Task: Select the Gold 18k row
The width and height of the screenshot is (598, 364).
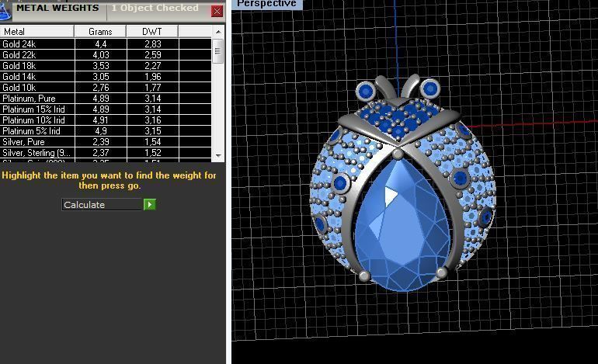Action: (x=106, y=65)
